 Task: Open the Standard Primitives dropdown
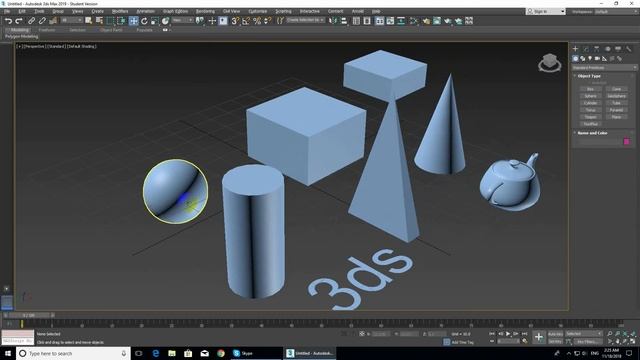point(604,67)
